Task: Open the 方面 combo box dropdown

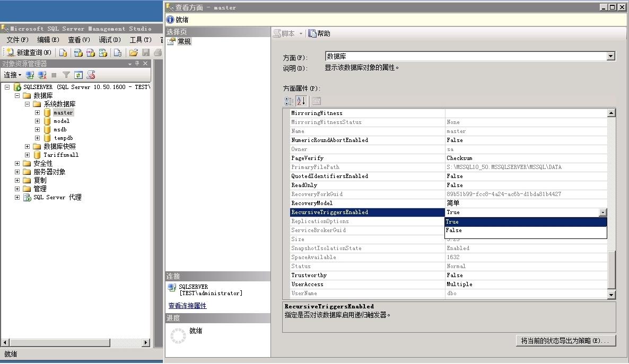Action: pos(610,56)
